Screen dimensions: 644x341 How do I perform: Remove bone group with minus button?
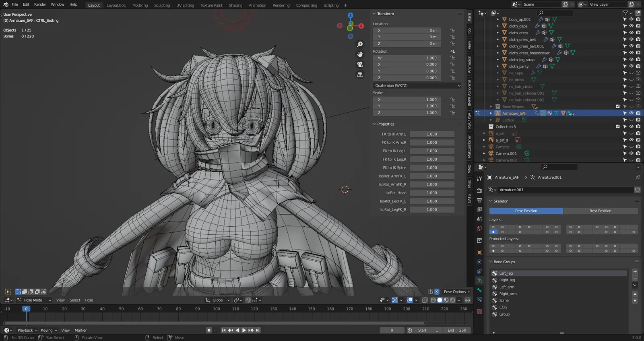[635, 278]
